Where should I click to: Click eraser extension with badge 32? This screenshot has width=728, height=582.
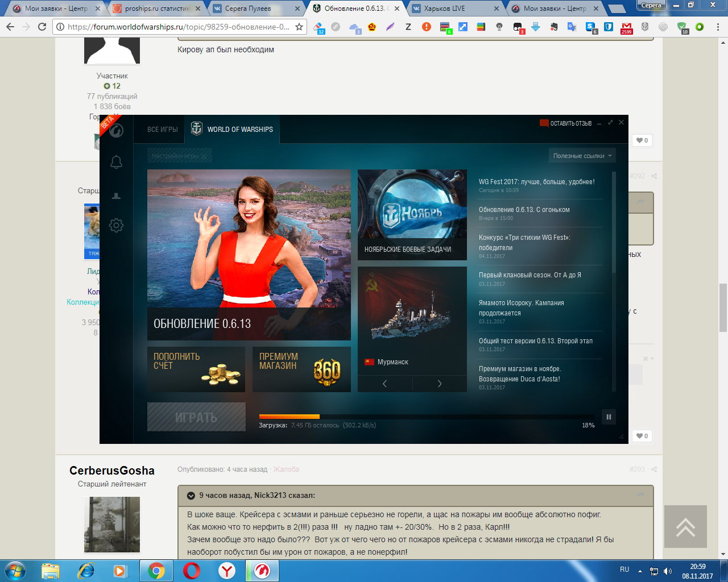pyautogui.click(x=318, y=27)
